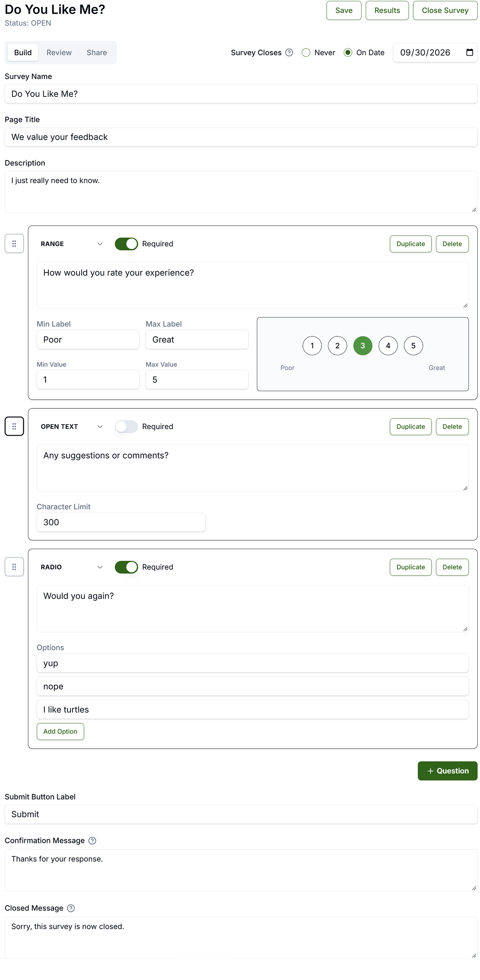Screen dimensions: 480x980
Task: Switch to the Share tab
Action: tap(97, 52)
